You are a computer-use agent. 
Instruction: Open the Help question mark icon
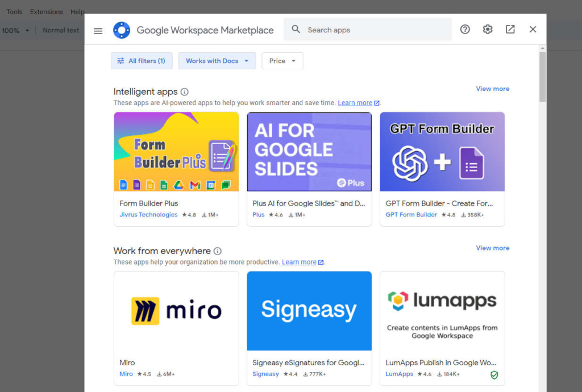click(465, 30)
